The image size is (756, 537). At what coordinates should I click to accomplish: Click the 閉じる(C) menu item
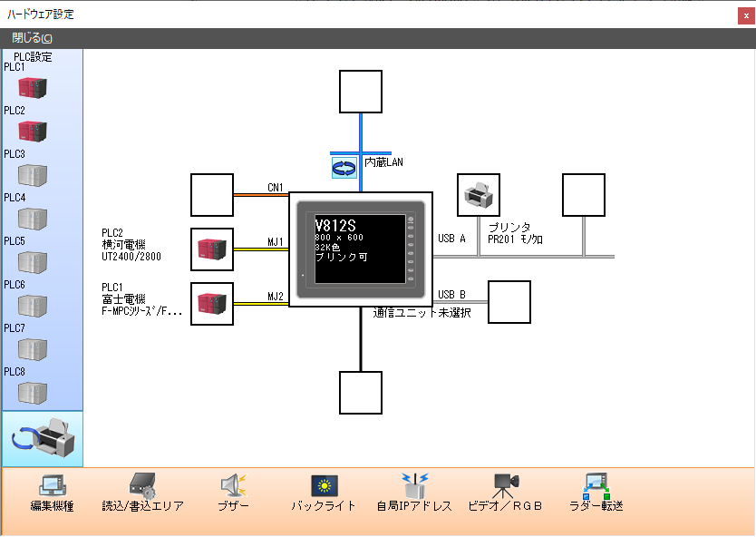pos(33,38)
